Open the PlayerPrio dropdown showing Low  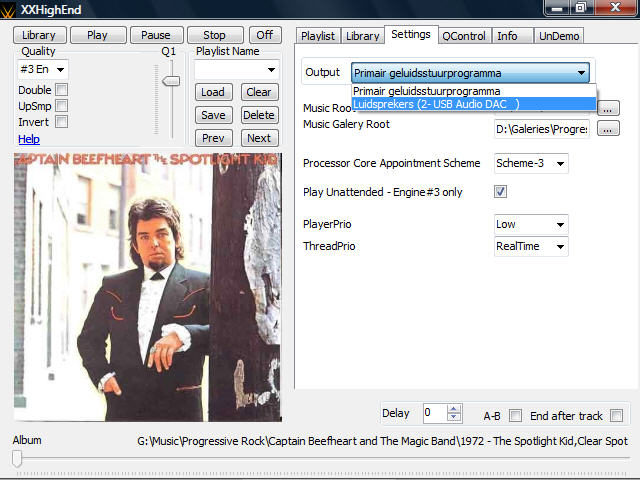531,224
